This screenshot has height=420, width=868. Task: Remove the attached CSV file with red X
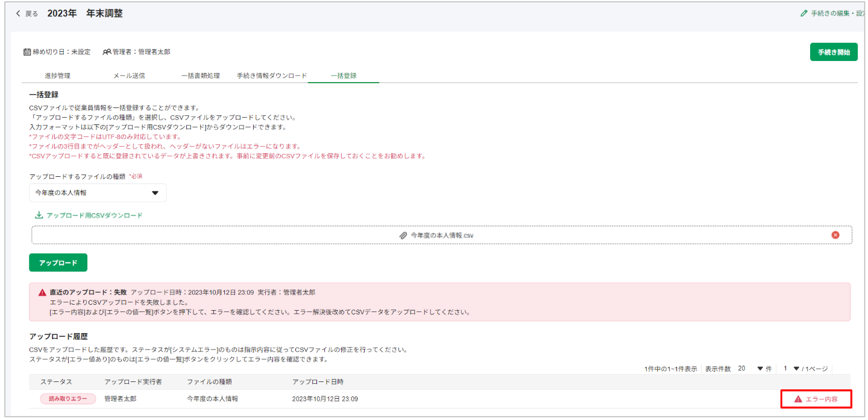[x=835, y=235]
